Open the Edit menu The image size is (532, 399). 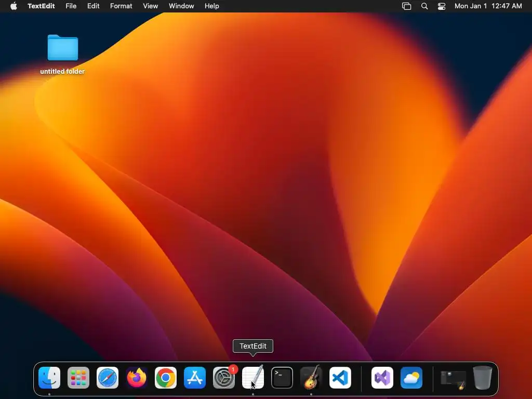pos(94,6)
